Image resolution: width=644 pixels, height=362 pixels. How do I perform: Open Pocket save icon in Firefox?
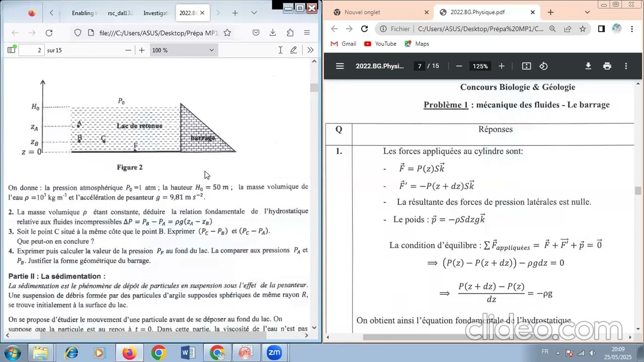point(256,33)
